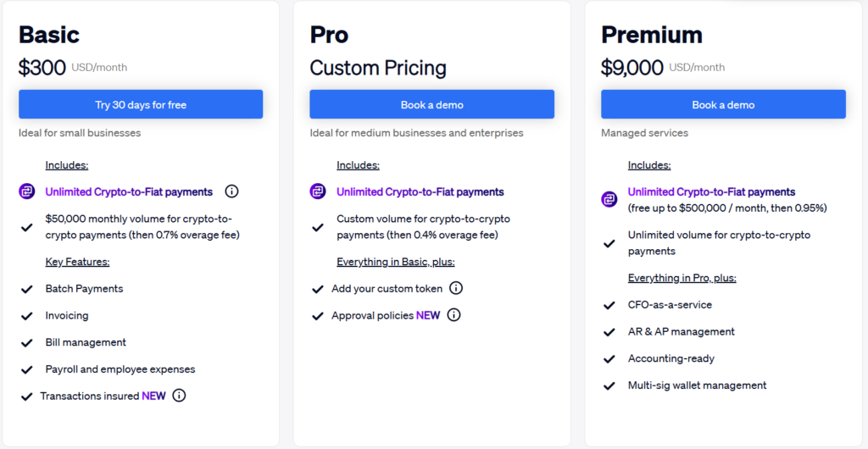Click Book a demo in Premium plan
The height and width of the screenshot is (449, 868).
[723, 105]
